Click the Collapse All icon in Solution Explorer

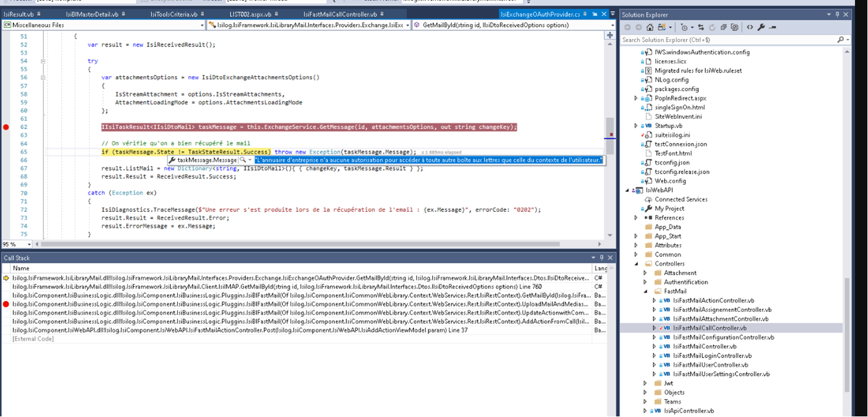tap(723, 27)
